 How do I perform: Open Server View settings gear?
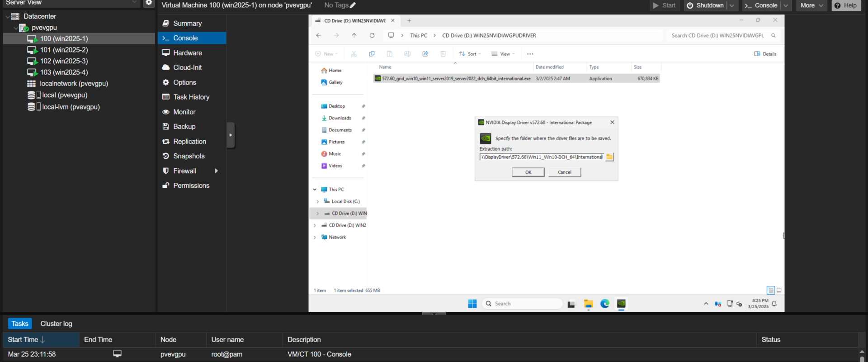pyautogui.click(x=148, y=3)
